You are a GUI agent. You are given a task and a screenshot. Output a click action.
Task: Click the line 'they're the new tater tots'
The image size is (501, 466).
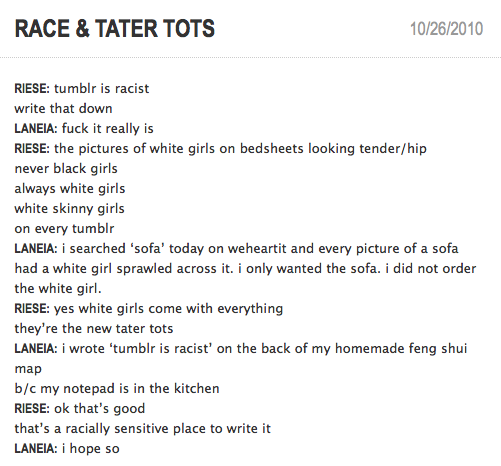[x=94, y=329]
